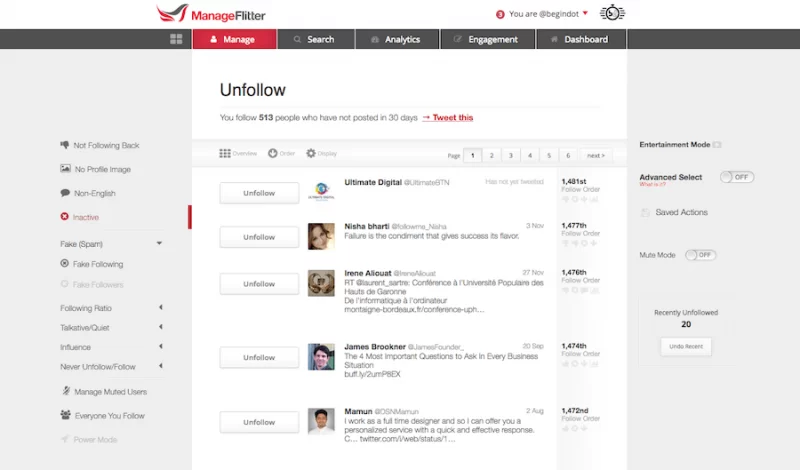800x470 pixels.
Task: Click Ultimate Digital profile avatar
Action: click(x=321, y=191)
